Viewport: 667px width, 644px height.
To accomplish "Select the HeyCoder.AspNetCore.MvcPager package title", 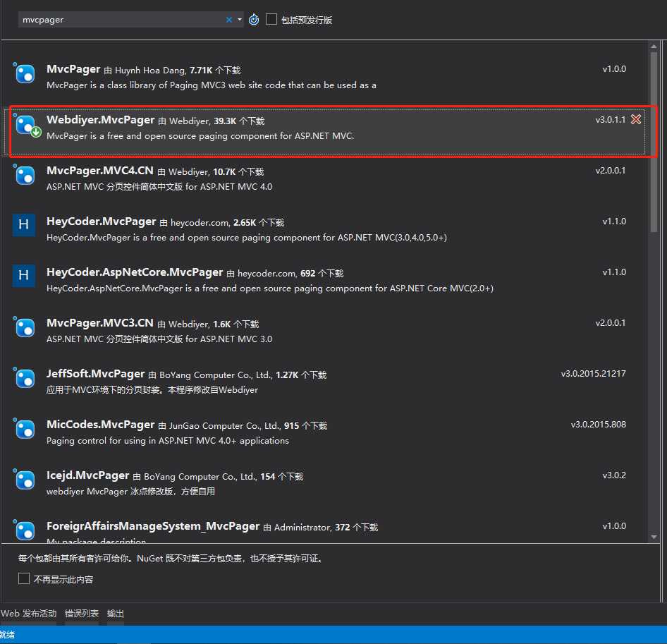I will click(x=135, y=272).
